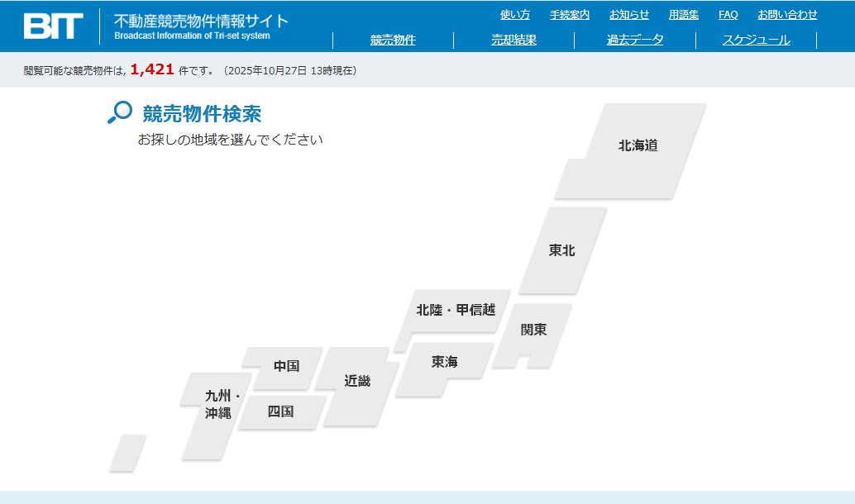The width and height of the screenshot is (855, 504).
Task: Open the 競売物件 menu tab
Action: click(393, 40)
